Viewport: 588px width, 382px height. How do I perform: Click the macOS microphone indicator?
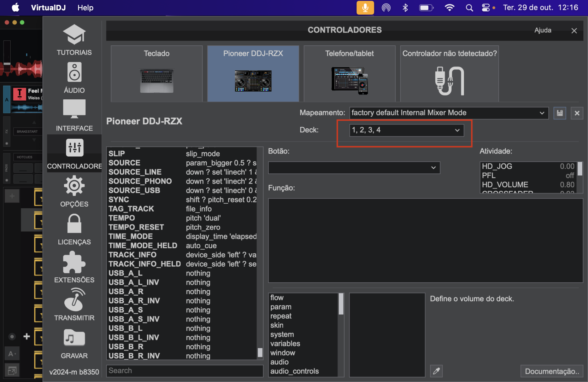(x=365, y=8)
